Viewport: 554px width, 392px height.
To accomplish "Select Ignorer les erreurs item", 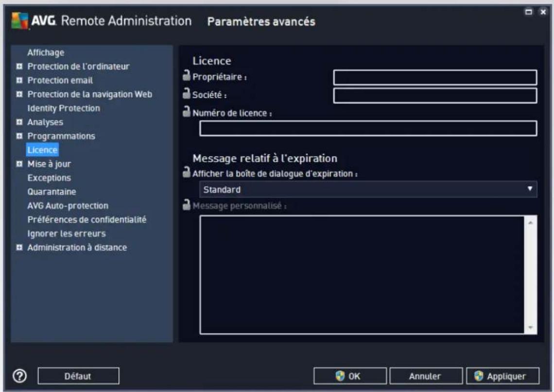I will click(67, 234).
